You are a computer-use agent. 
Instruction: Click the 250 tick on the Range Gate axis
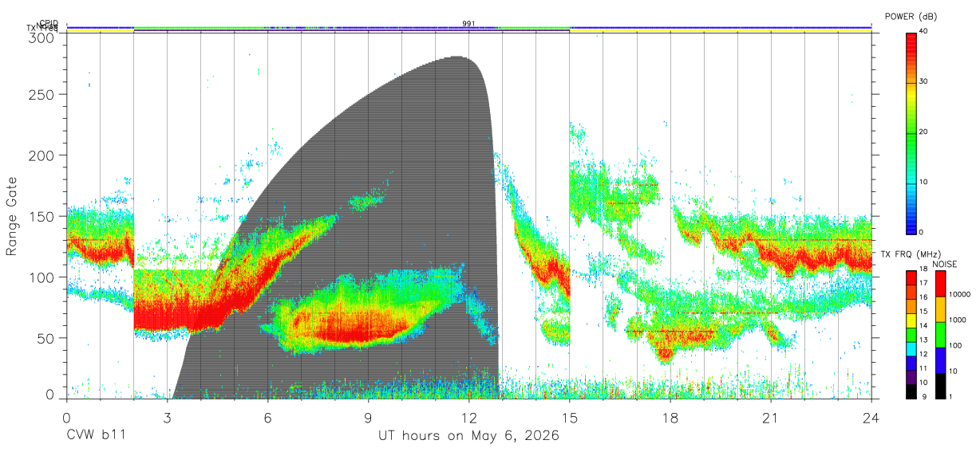tap(41, 94)
